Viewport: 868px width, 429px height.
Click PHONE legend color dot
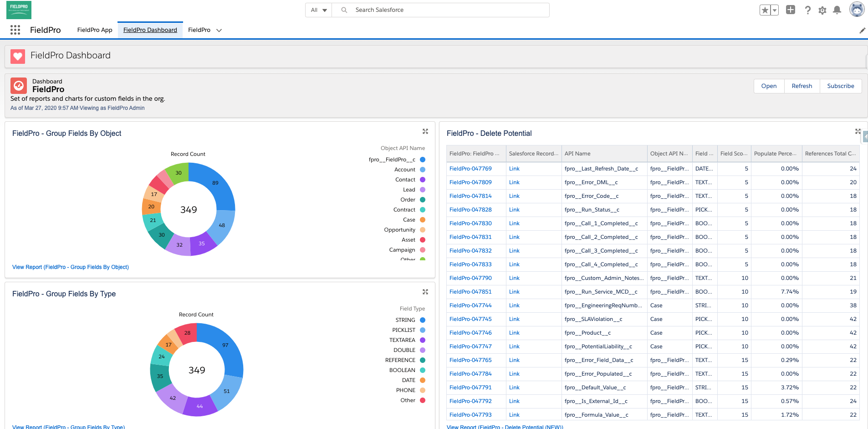[423, 390]
